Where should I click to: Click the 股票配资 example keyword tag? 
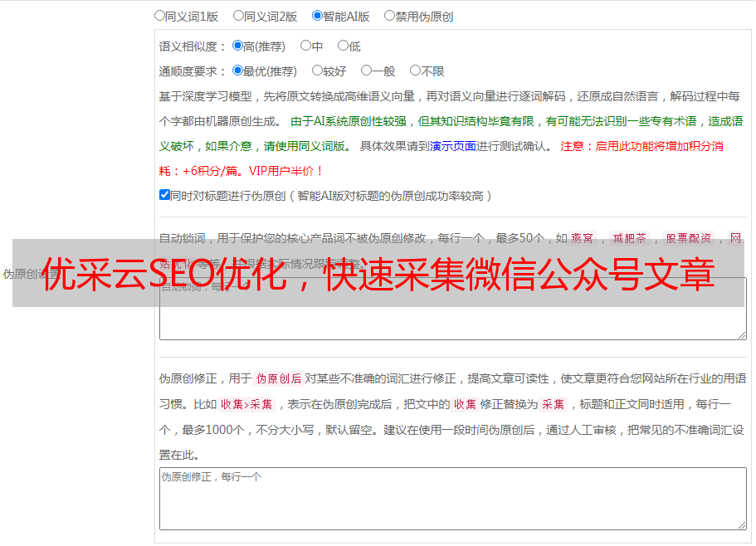click(x=689, y=238)
